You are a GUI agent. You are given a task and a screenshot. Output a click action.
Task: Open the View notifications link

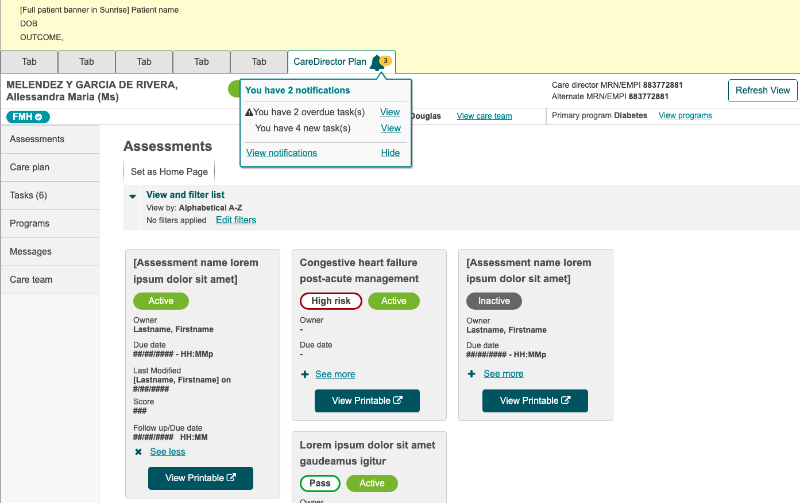point(281,153)
